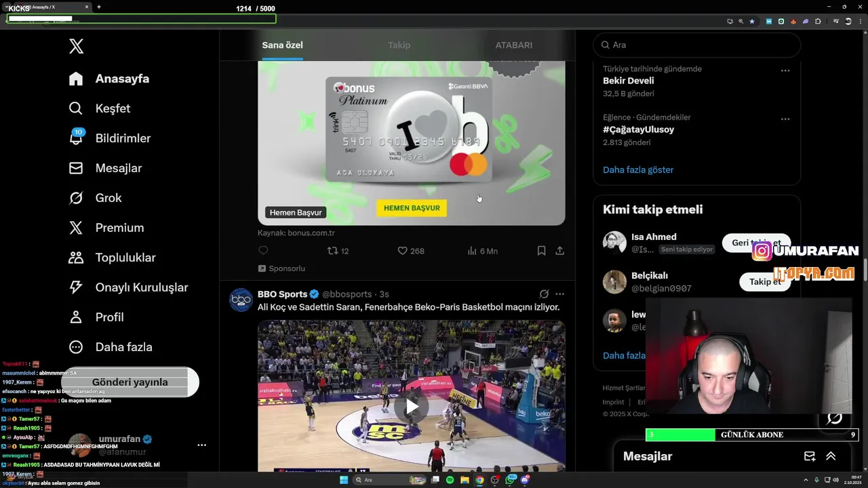Open the Chrome zoom indicator
The height and width of the screenshot is (488, 868).
[x=741, y=21]
